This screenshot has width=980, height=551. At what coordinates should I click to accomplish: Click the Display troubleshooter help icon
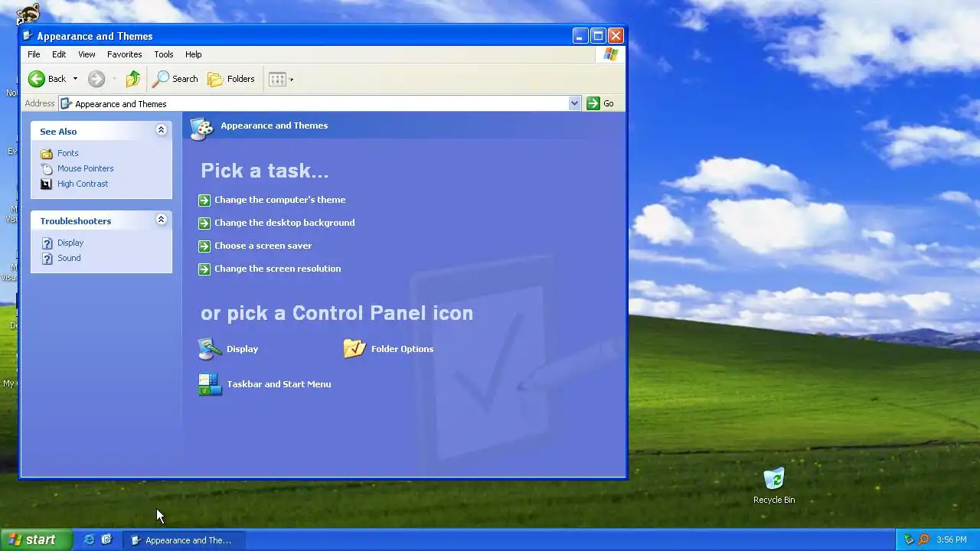click(x=47, y=243)
